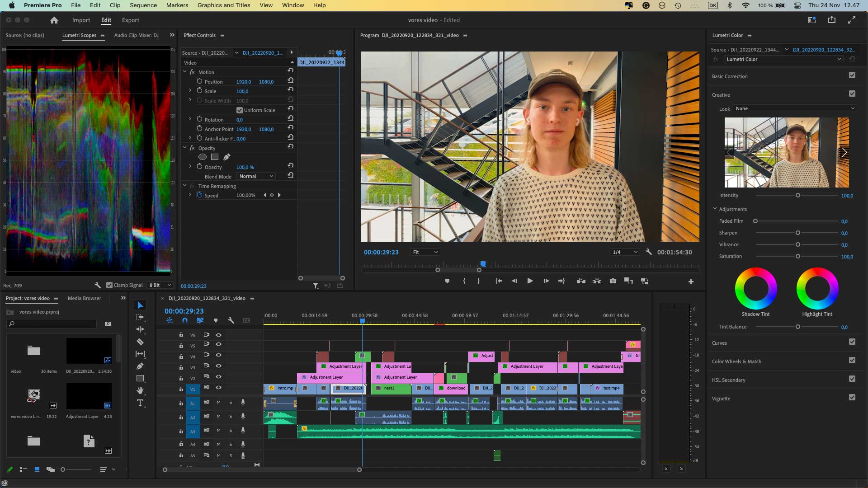This screenshot has width=868, height=488.
Task: Expand the HSL Secondary section
Action: click(x=729, y=380)
